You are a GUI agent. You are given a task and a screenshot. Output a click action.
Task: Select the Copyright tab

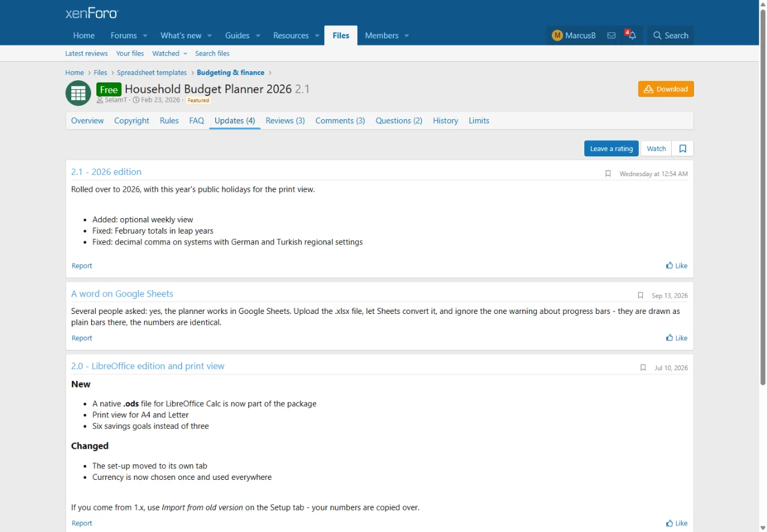pyautogui.click(x=132, y=120)
